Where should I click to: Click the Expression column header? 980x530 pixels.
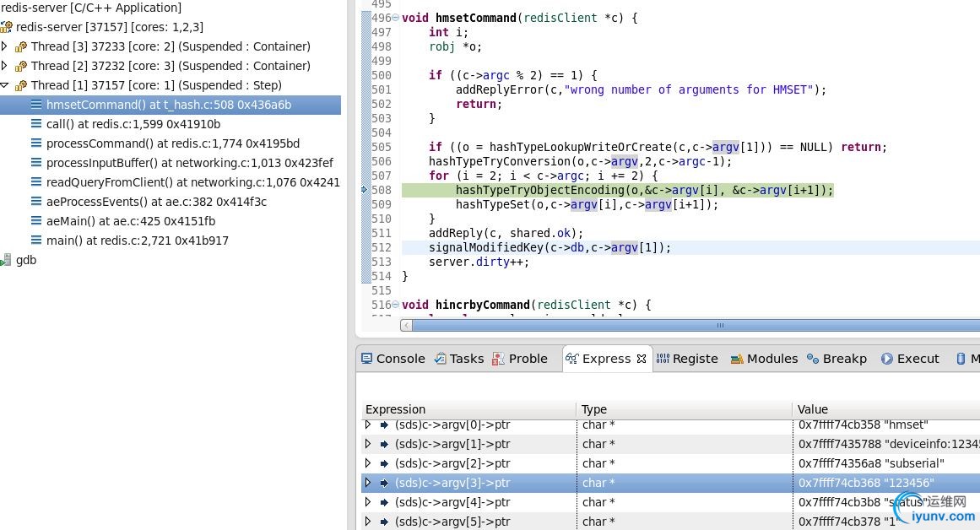pyautogui.click(x=468, y=409)
